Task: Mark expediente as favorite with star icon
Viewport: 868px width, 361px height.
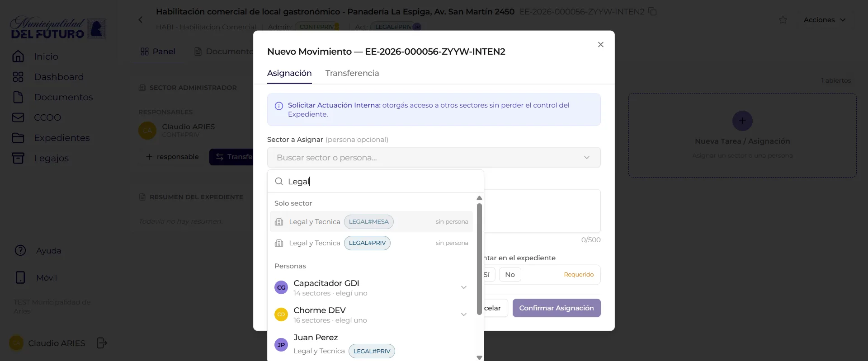Action: point(783,20)
